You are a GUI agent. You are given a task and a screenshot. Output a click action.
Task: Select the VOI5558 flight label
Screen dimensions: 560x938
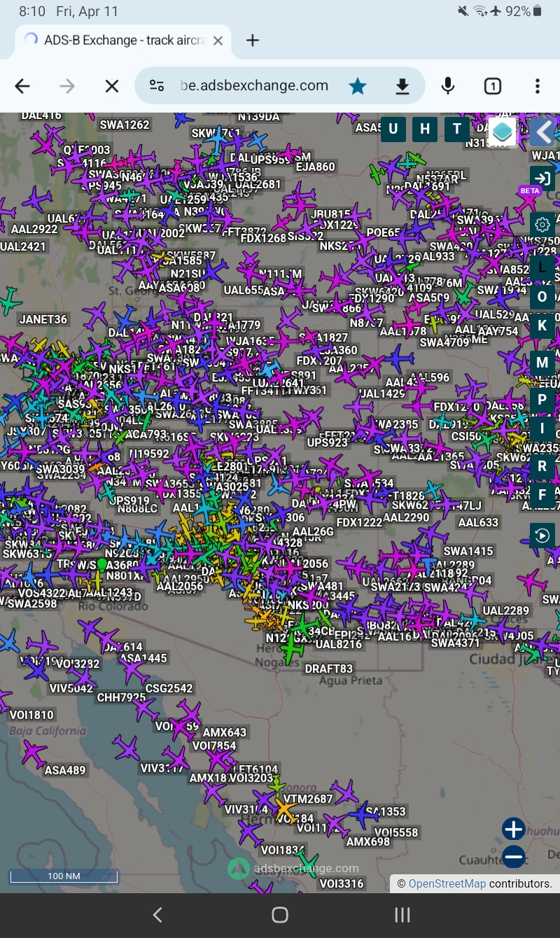pyautogui.click(x=395, y=832)
